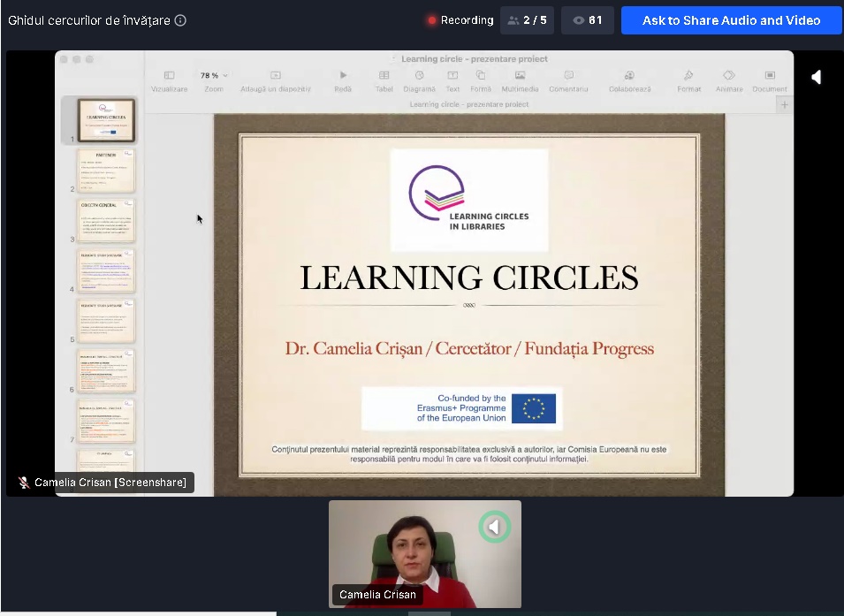Click Ask to Share Audio and Video
Screen dimensions: 844x616
pyautogui.click(x=731, y=20)
